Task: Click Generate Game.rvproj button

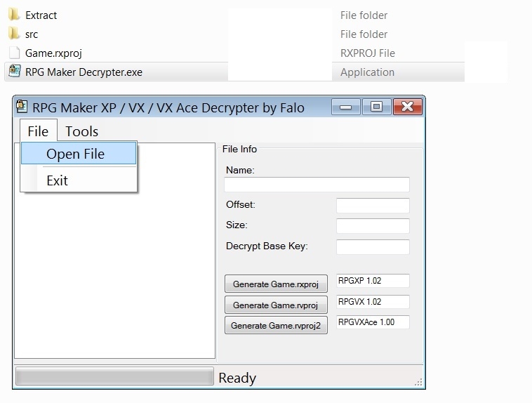Action: click(x=276, y=305)
